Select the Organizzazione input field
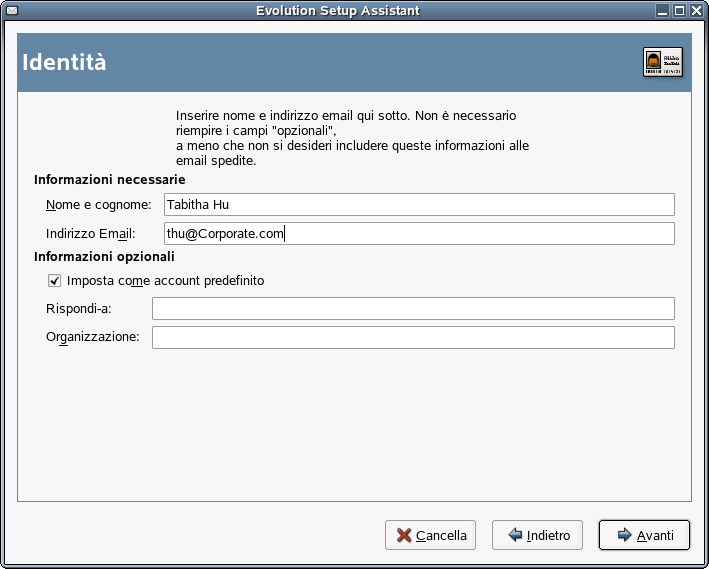The width and height of the screenshot is (709, 569). click(413, 337)
